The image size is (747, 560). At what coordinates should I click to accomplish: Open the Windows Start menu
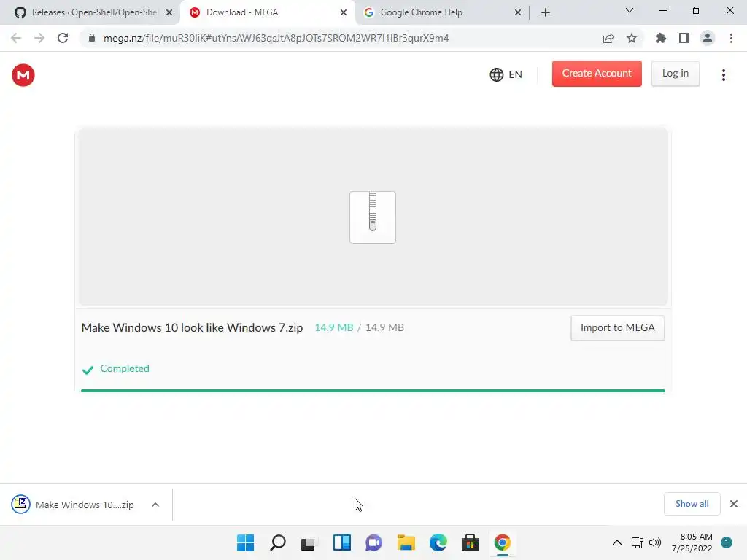[246, 542]
